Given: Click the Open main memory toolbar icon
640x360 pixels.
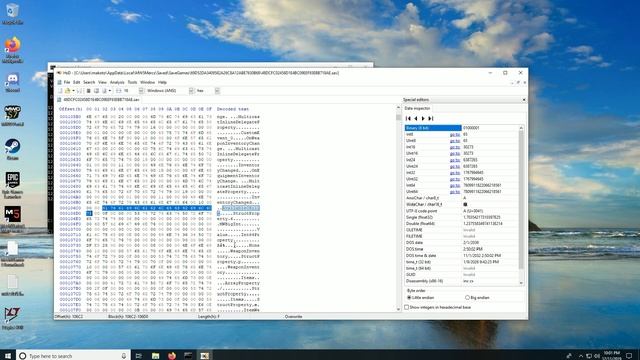Looking at the screenshot, I should click(x=88, y=91).
